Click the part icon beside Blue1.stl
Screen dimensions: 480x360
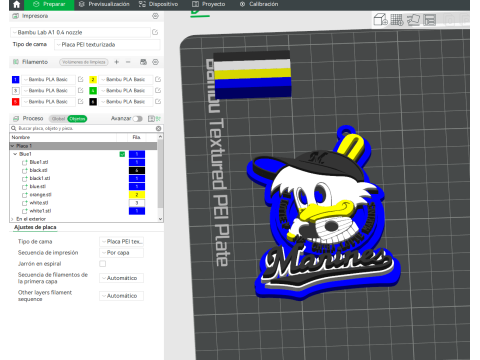[24, 162]
